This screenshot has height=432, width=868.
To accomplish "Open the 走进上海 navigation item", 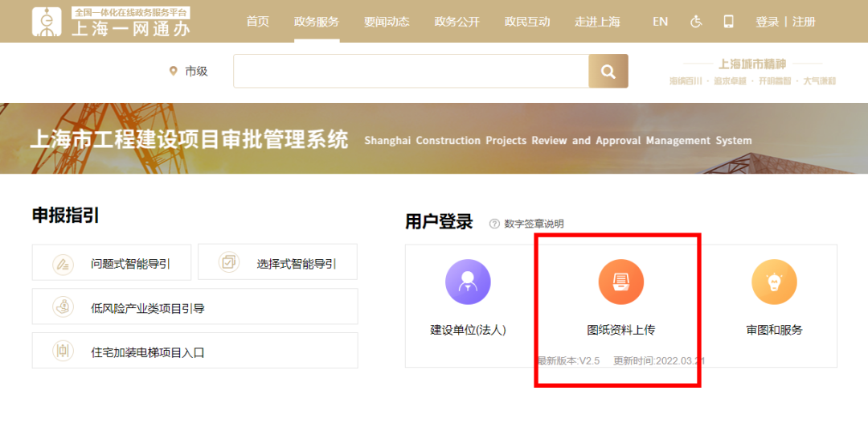I will tap(597, 23).
